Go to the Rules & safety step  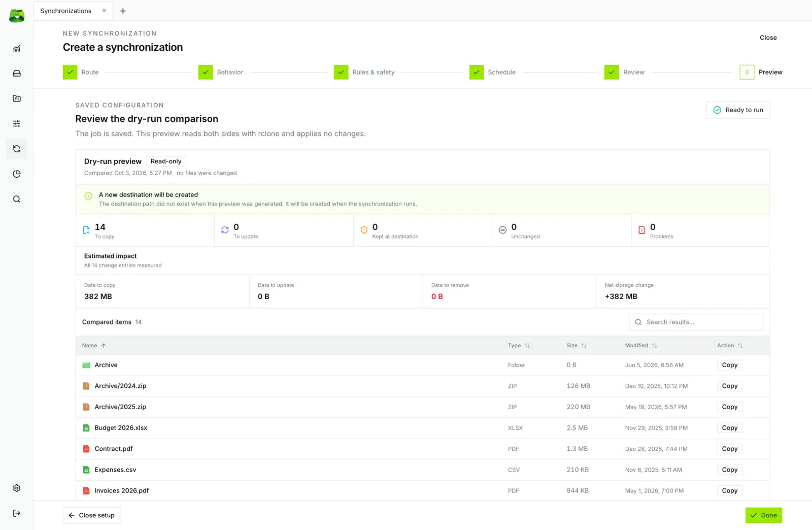click(x=364, y=72)
